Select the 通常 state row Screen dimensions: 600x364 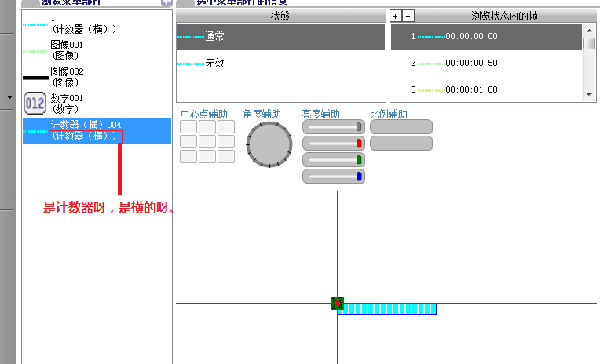pyautogui.click(x=281, y=37)
